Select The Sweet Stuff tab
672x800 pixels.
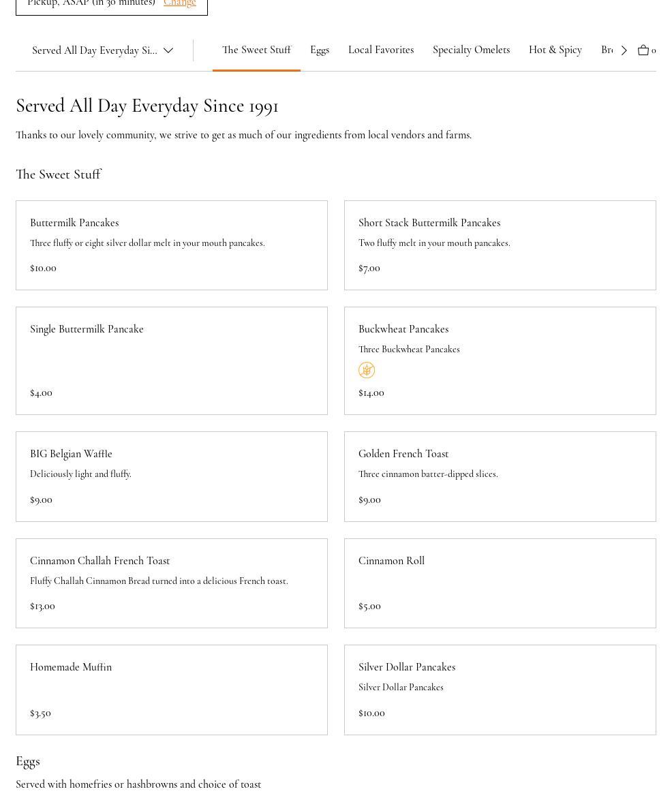click(x=256, y=50)
